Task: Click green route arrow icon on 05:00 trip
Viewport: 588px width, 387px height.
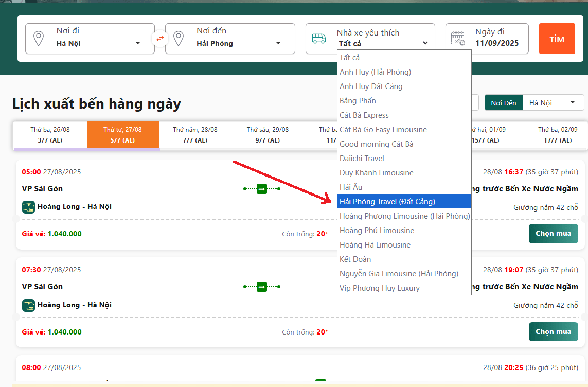Action: [262, 189]
